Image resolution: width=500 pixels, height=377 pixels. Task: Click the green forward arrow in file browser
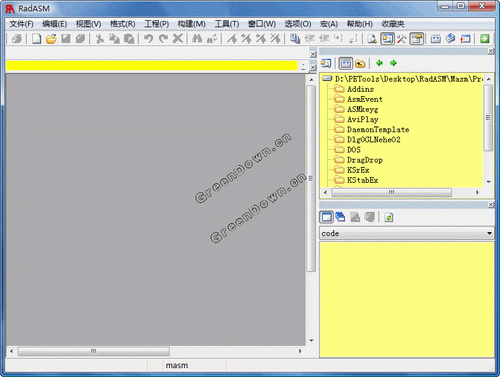click(x=394, y=63)
